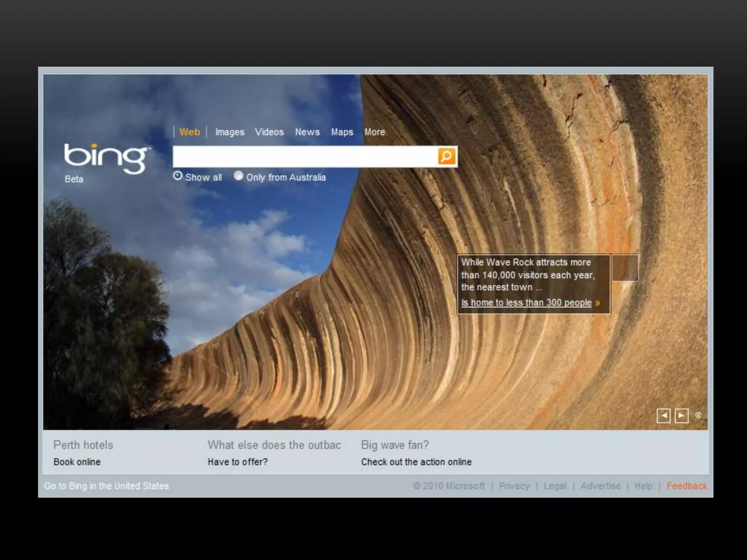Viewport: 747px width, 560px height.
Task: Click 'Check out the action online' link
Action: [x=416, y=462]
